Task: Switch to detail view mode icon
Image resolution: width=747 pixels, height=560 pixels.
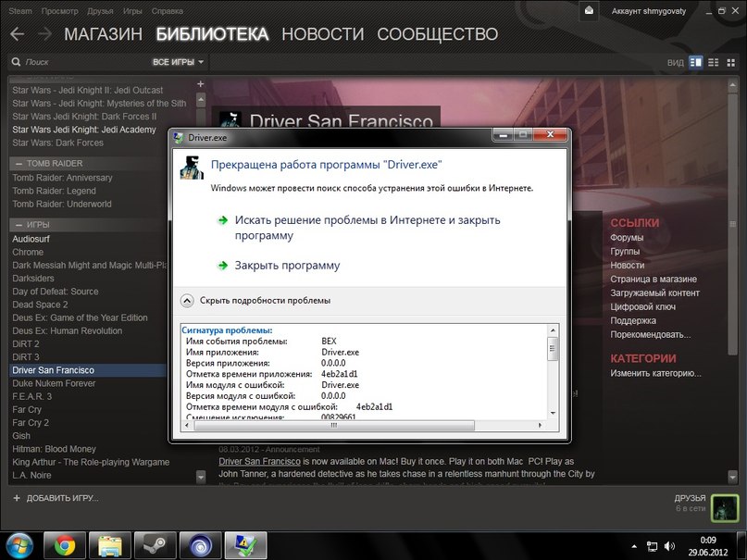Action: pos(695,62)
